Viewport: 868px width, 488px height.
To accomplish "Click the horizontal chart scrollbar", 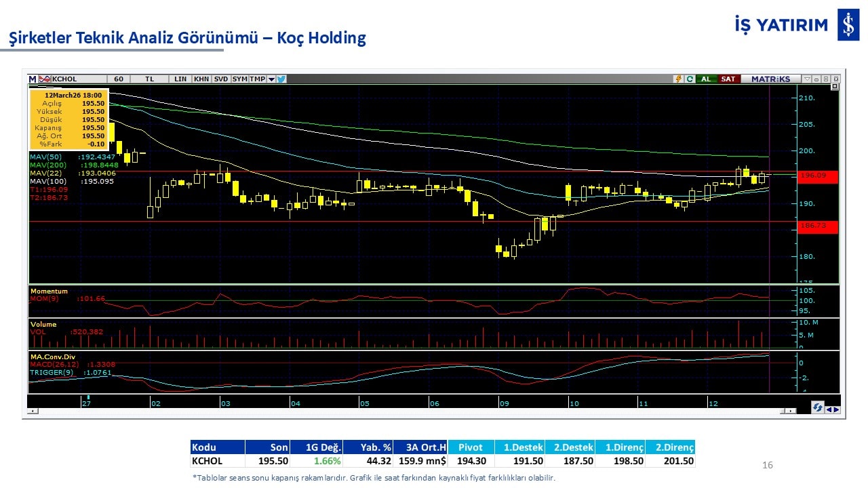I will pyautogui.click(x=407, y=411).
